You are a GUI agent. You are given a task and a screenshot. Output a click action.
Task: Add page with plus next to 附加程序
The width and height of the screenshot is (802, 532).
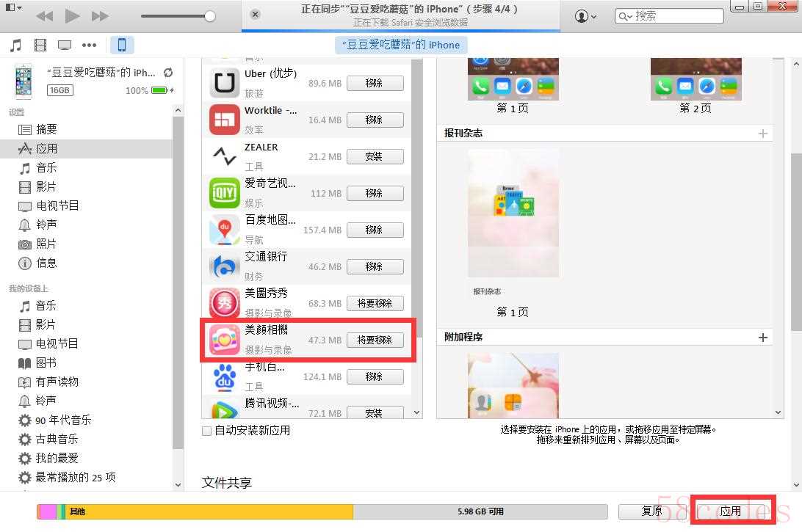click(x=763, y=338)
